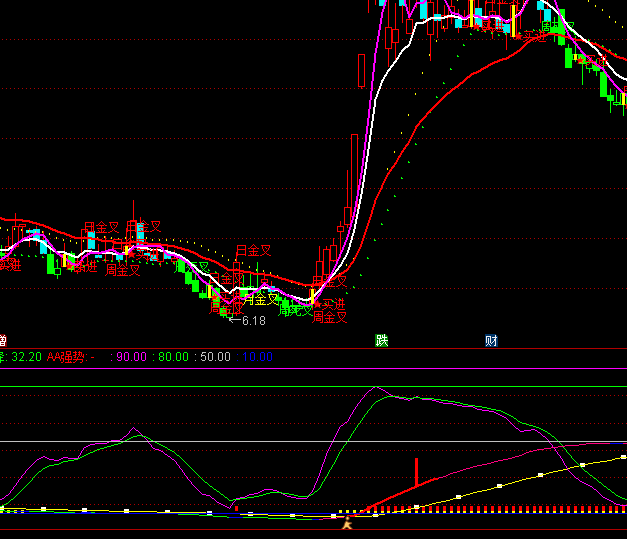Click the 90.00 magenta indicator level value
This screenshot has width=627, height=539.
pos(131,357)
